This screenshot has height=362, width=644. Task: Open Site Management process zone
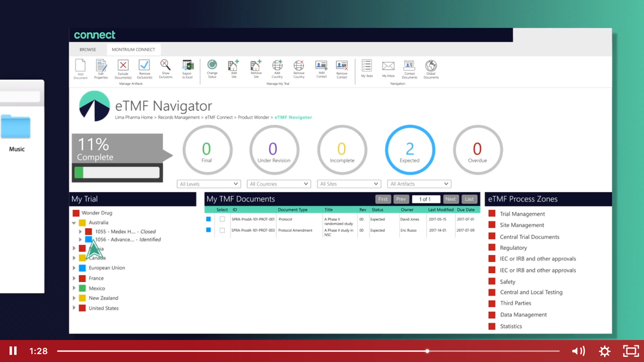coord(522,225)
